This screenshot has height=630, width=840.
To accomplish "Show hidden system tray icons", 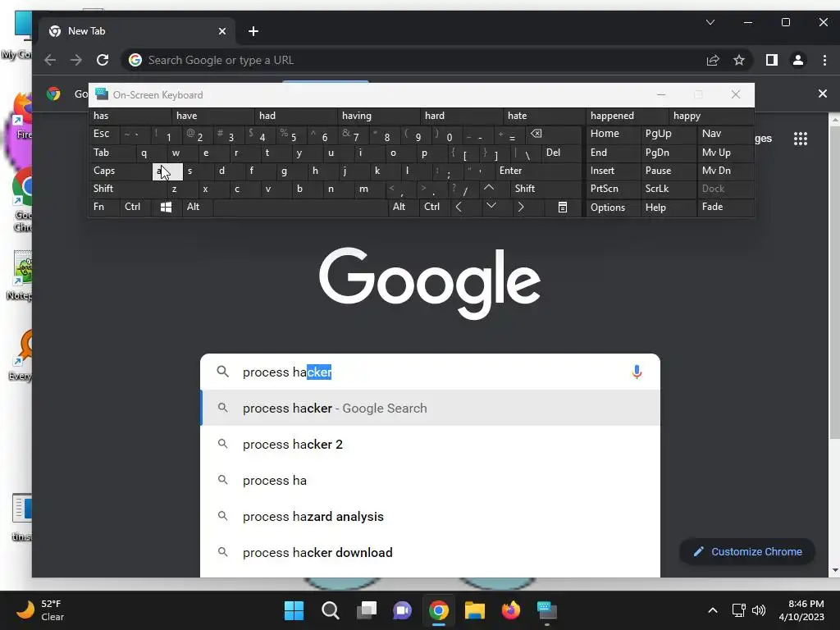I will coord(713,610).
